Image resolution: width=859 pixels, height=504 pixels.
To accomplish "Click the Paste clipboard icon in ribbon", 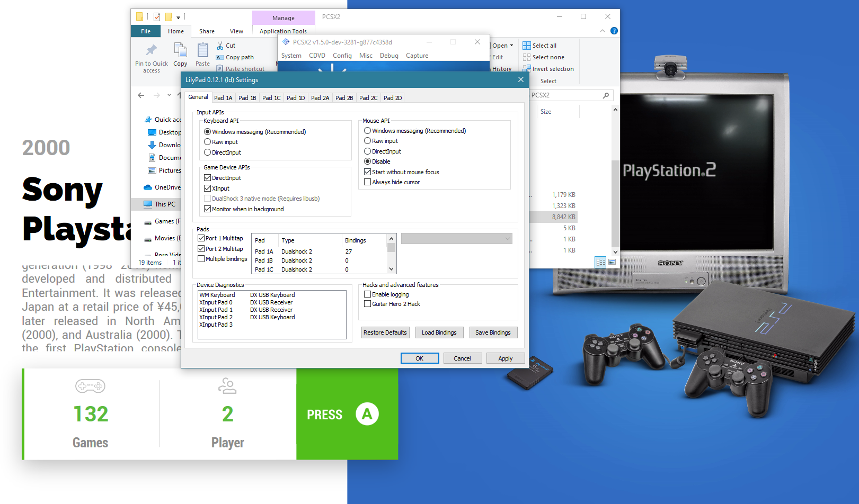I will click(202, 50).
